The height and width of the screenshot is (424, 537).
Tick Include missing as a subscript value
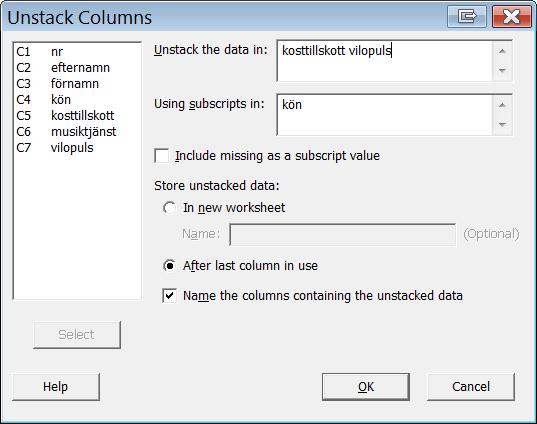(x=162, y=156)
